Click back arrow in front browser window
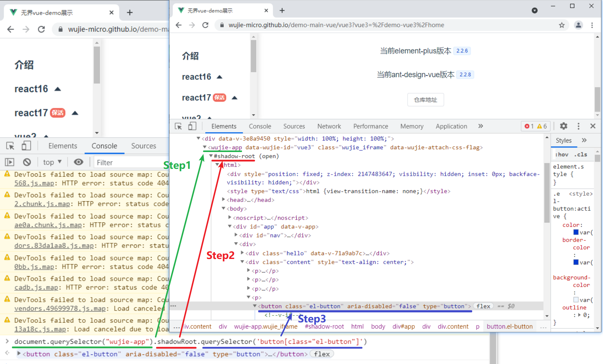 (x=179, y=25)
